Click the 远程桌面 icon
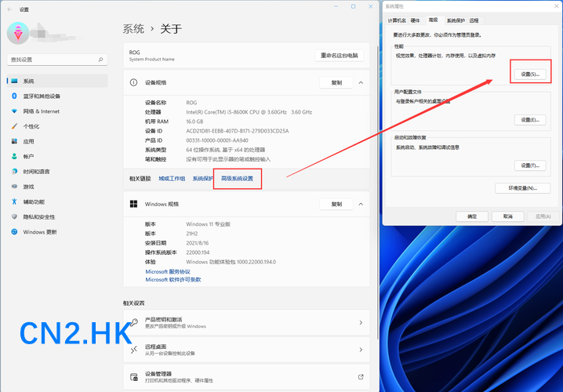Screen dimensions: 563x392 [x=133, y=350]
